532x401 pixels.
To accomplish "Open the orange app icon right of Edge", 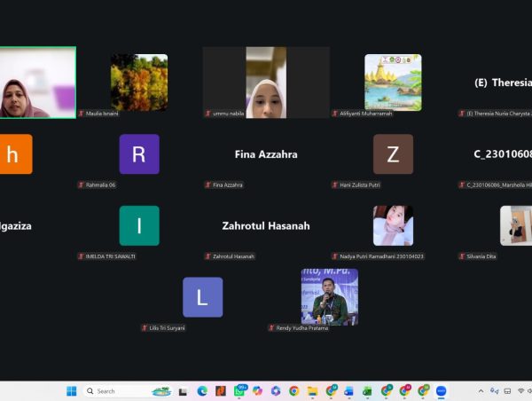I will 221,391.
